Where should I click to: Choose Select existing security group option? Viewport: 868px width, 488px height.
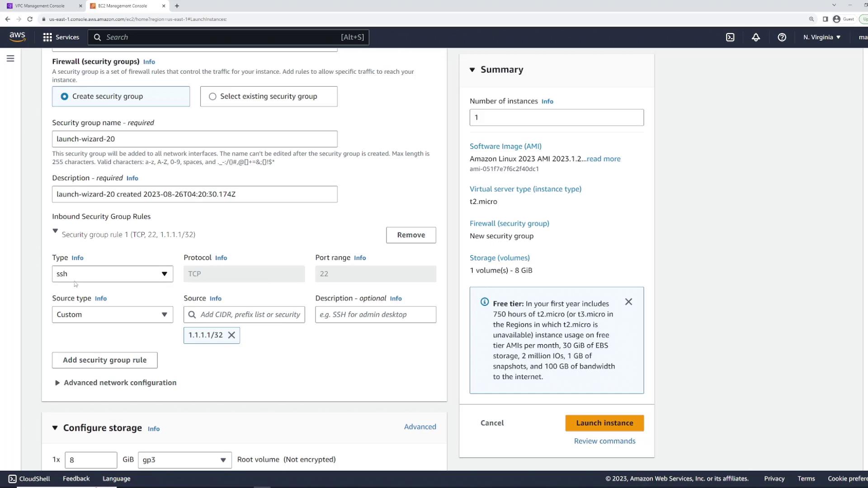click(x=212, y=96)
